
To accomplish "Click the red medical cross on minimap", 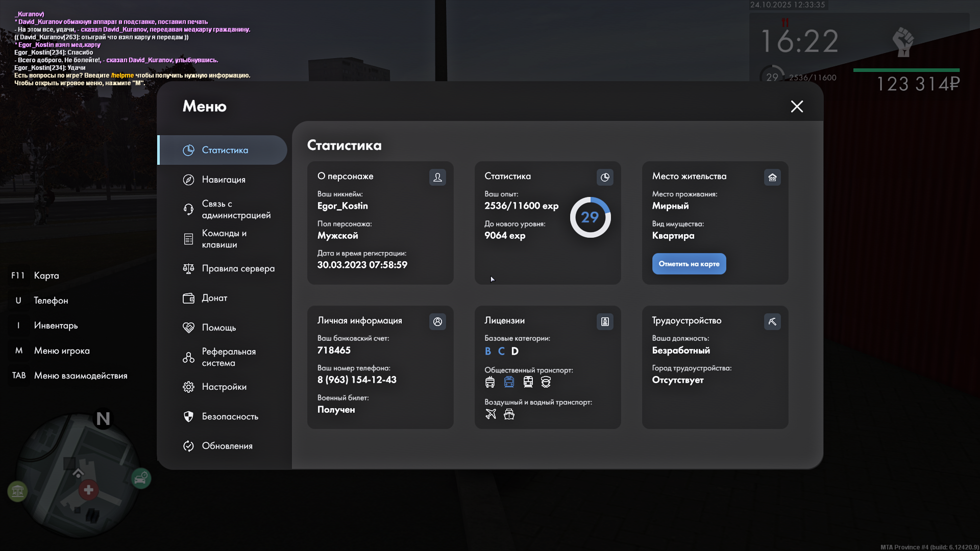I will (x=88, y=490).
